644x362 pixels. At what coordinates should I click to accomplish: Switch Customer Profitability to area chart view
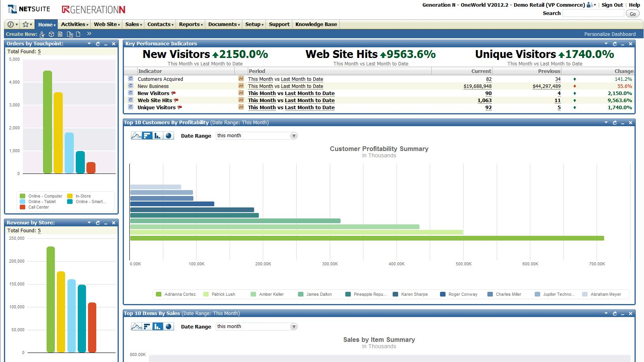click(x=136, y=135)
